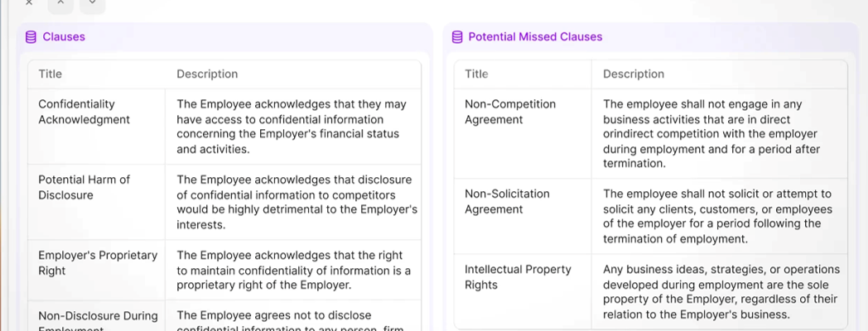Go to previous item with up chevron

60,2
